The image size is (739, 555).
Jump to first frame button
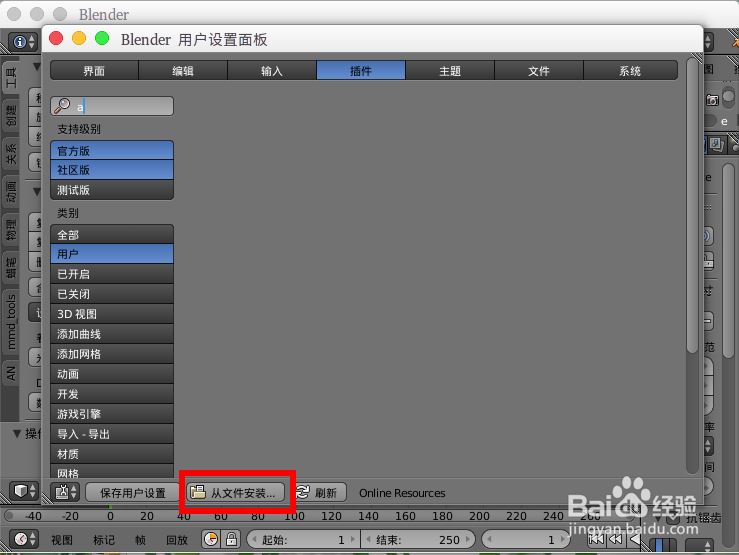(597, 539)
